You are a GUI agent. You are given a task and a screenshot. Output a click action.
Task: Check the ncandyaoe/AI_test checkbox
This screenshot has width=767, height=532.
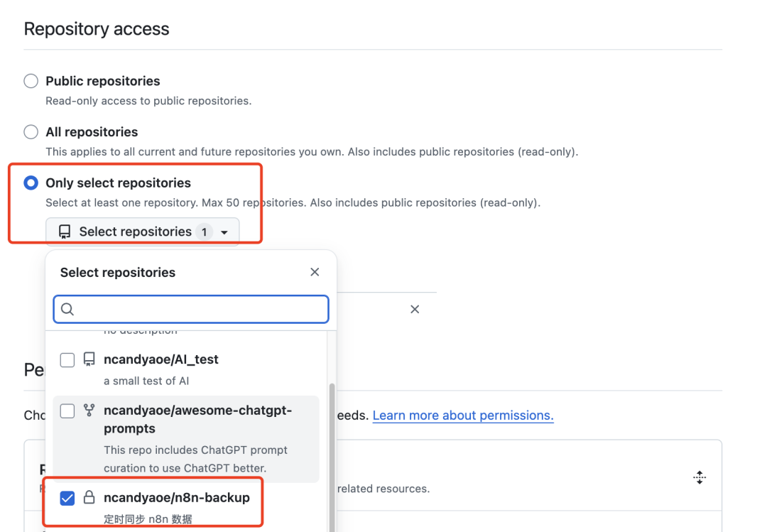click(67, 359)
